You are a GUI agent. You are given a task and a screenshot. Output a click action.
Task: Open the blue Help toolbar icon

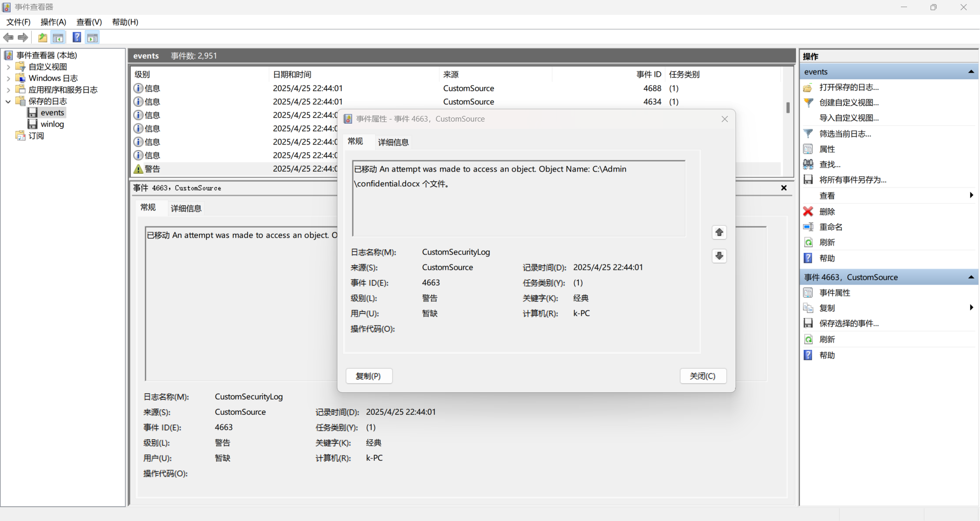click(77, 37)
